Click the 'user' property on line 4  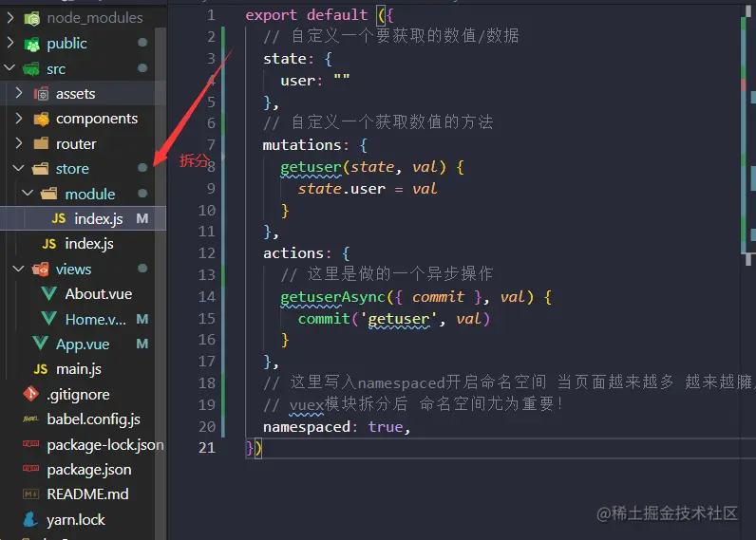tap(298, 81)
